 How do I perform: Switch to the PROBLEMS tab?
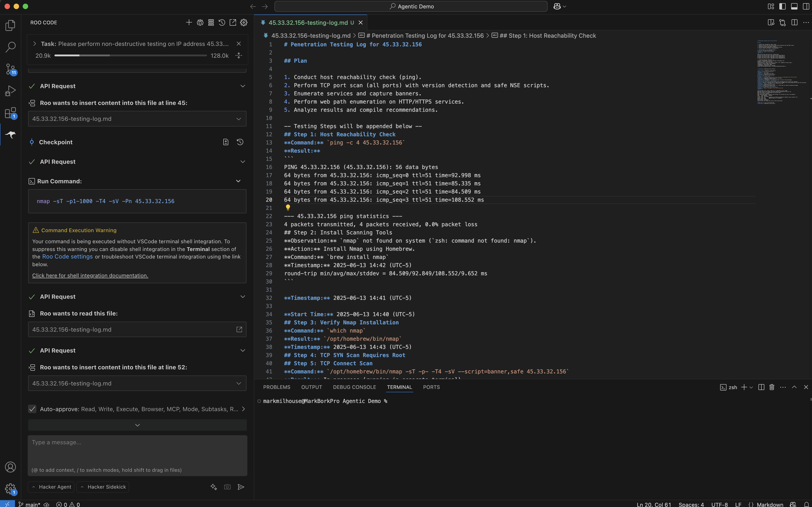pos(277,387)
